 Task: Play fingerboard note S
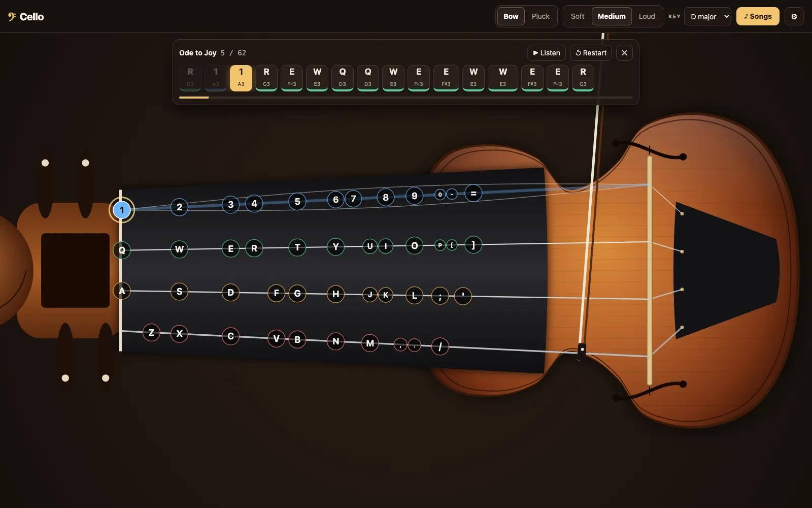point(179,292)
